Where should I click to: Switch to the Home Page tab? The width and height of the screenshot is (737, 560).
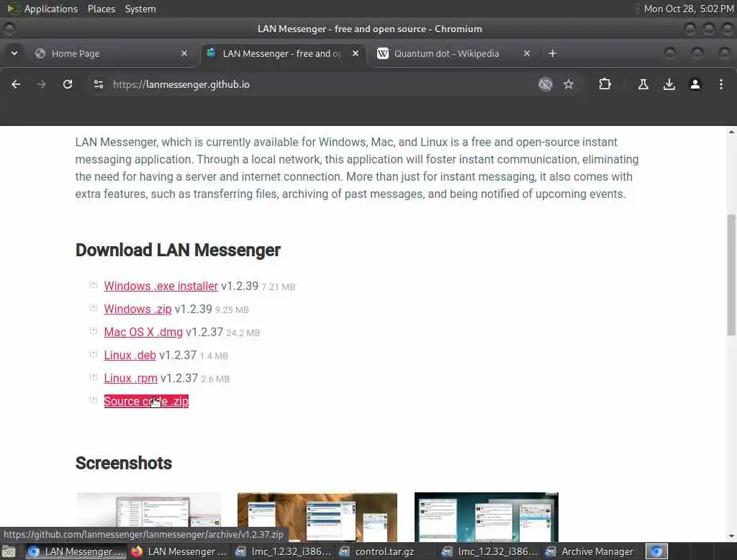pos(112,53)
